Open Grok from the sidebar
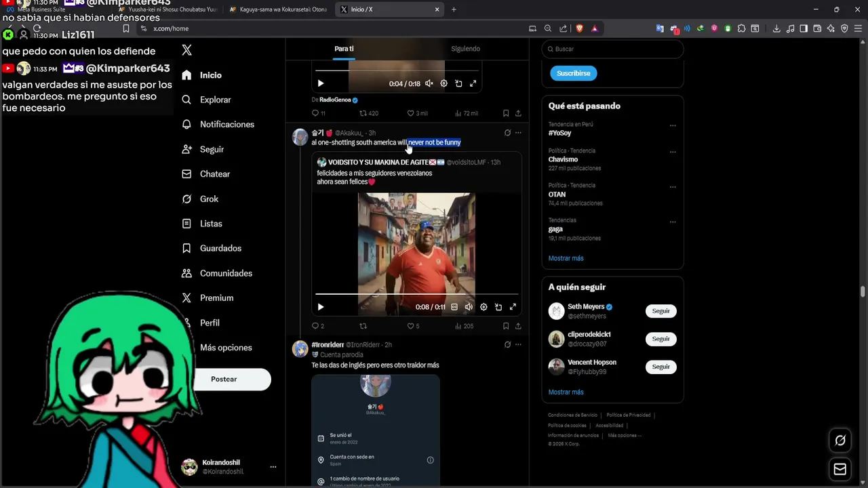The height and width of the screenshot is (488, 868). click(200, 199)
